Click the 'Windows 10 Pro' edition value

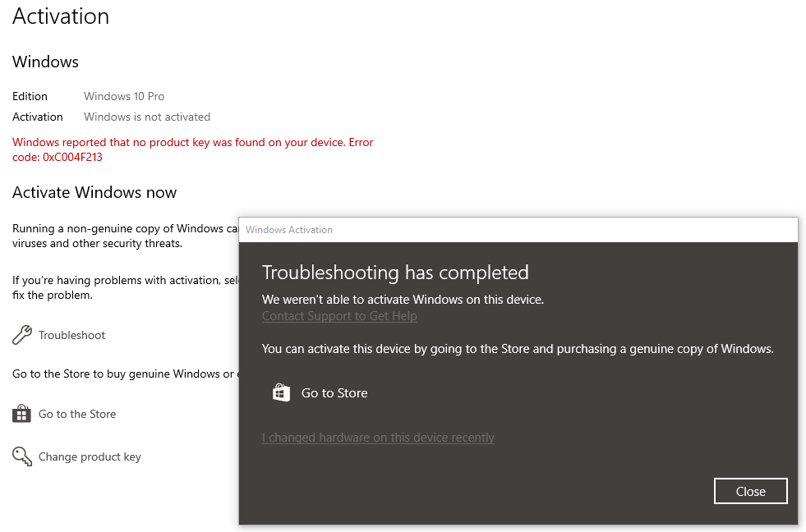124,96
